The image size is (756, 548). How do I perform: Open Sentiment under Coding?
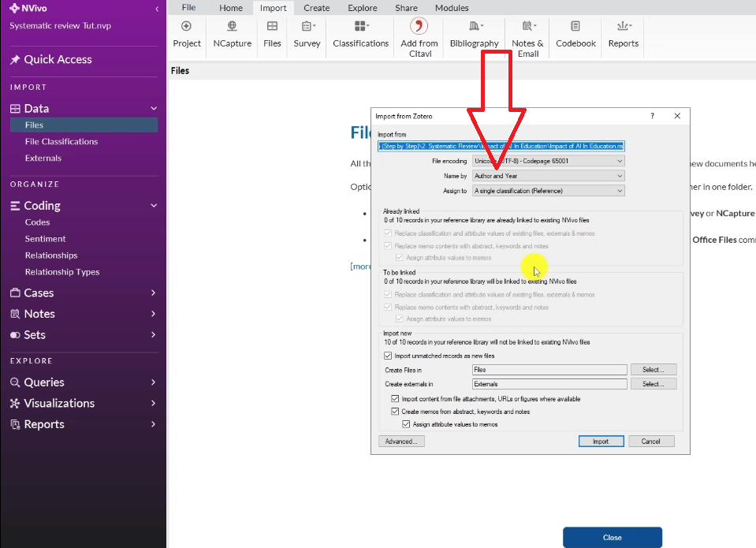pos(45,239)
